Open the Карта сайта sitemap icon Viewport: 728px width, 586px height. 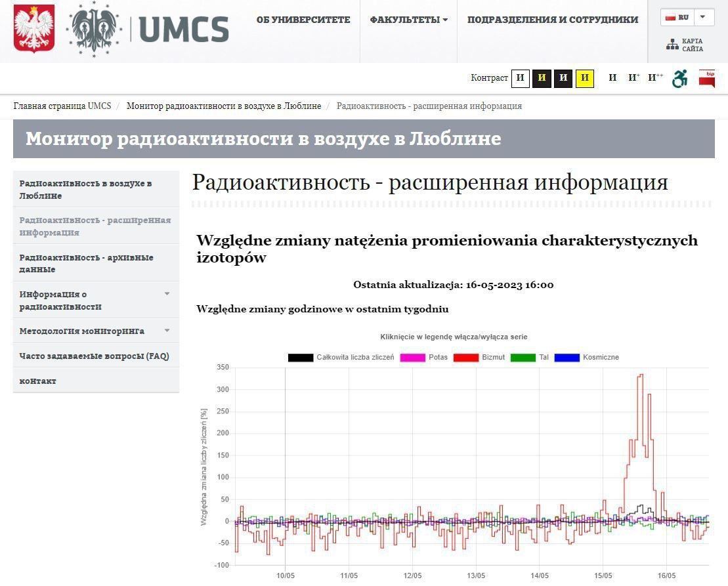click(x=672, y=43)
